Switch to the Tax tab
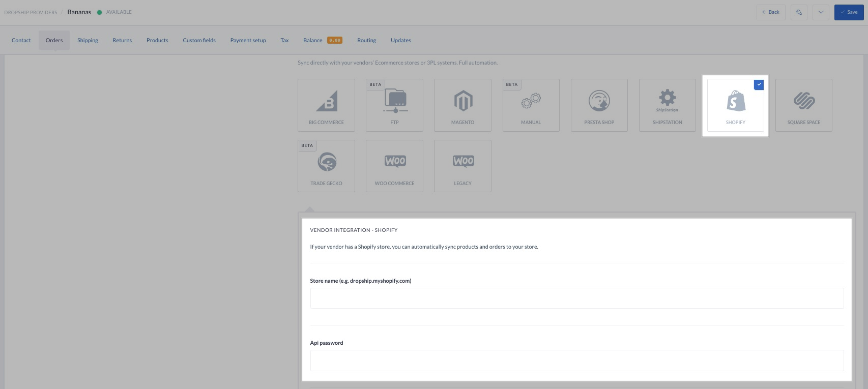This screenshot has height=389, width=868. click(284, 40)
